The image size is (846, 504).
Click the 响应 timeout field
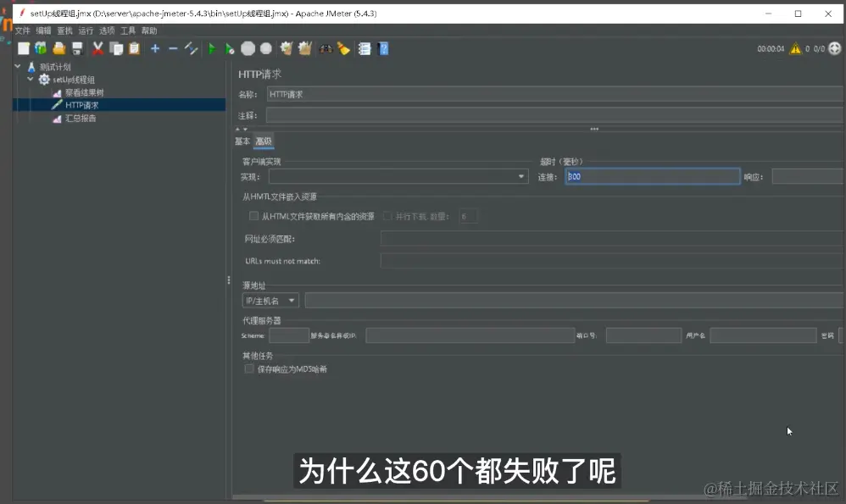(x=808, y=177)
